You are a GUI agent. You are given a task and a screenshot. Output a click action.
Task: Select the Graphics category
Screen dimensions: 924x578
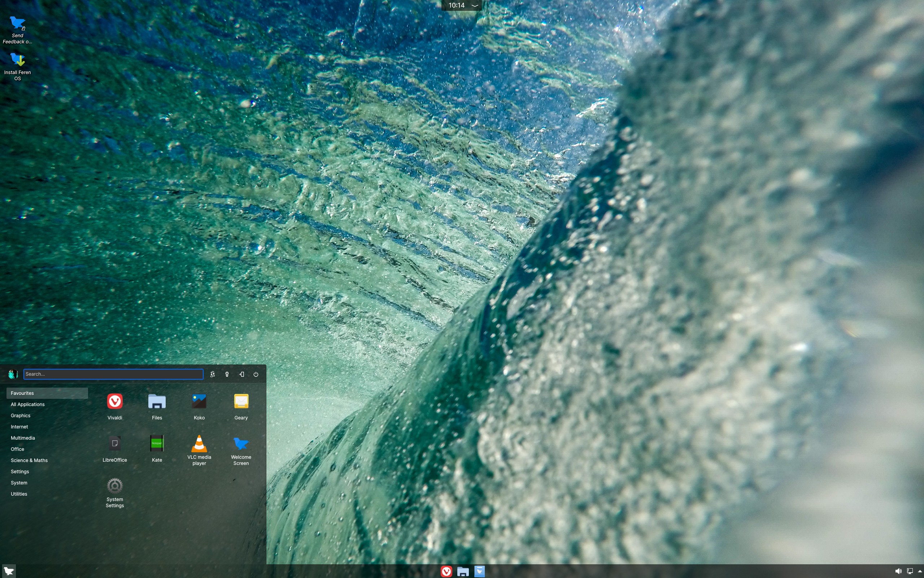[47, 415]
